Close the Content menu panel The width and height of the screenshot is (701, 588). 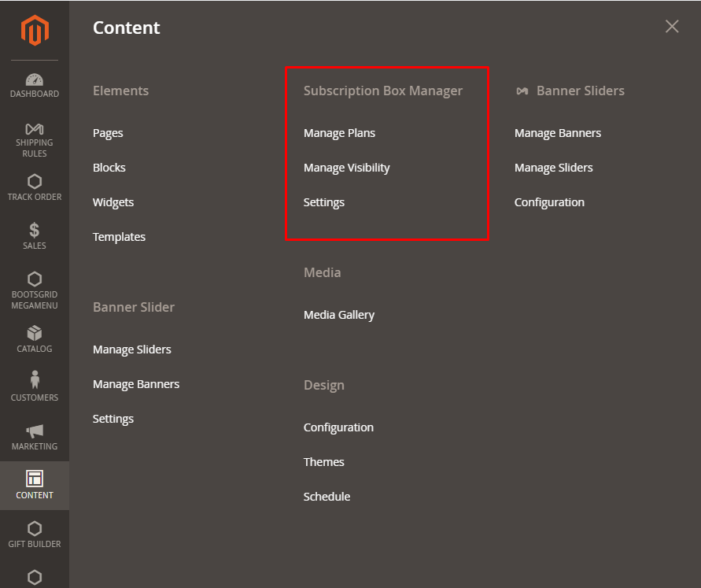pyautogui.click(x=672, y=27)
